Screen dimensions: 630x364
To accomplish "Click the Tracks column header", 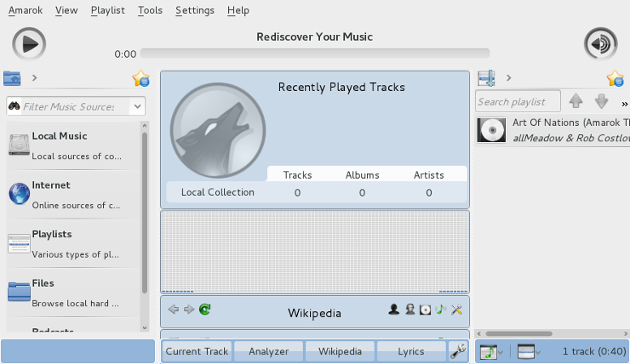I will click(x=297, y=175).
